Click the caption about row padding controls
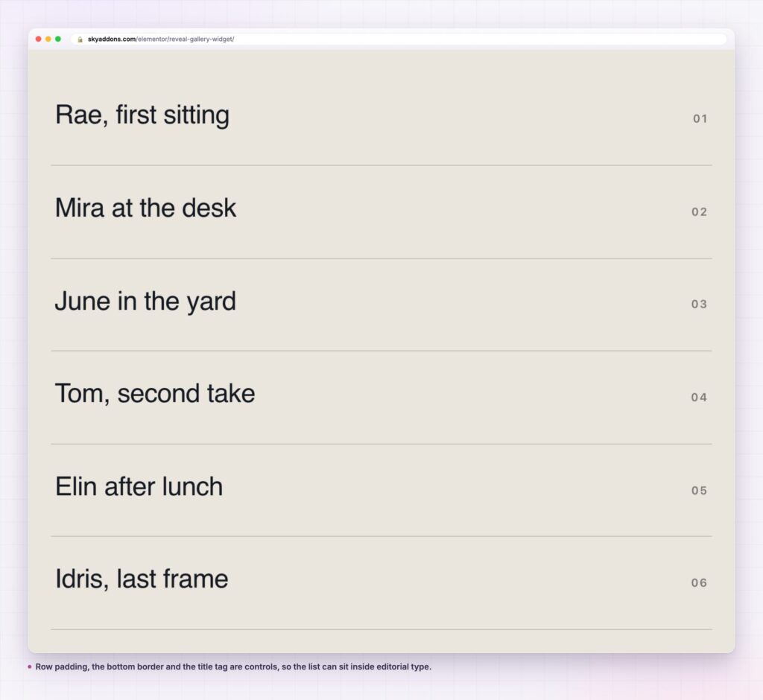Viewport: 763px width, 700px height. [x=233, y=667]
